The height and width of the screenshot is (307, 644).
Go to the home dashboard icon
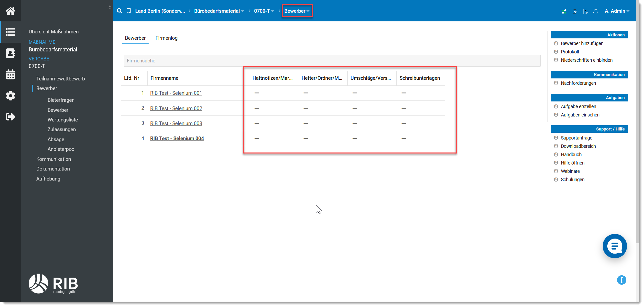(10, 11)
